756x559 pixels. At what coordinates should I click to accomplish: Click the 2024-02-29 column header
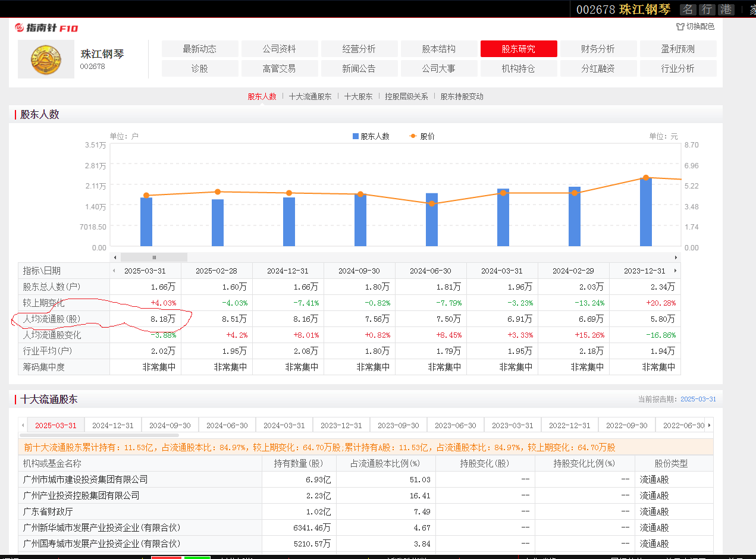tap(573, 271)
